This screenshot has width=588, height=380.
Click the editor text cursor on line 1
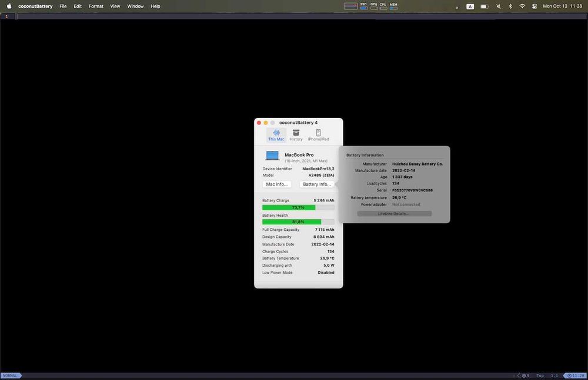tap(16, 16)
